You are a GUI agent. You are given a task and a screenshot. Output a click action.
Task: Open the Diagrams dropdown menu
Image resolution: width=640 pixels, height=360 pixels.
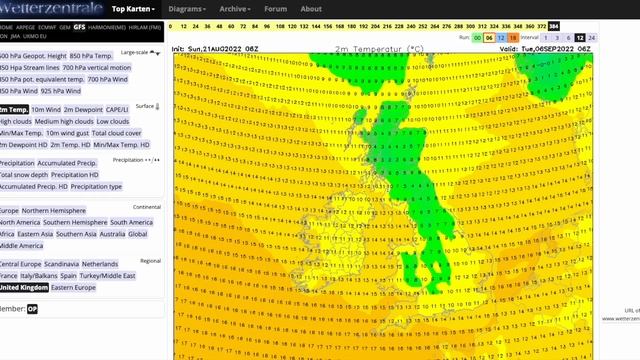pyautogui.click(x=187, y=9)
